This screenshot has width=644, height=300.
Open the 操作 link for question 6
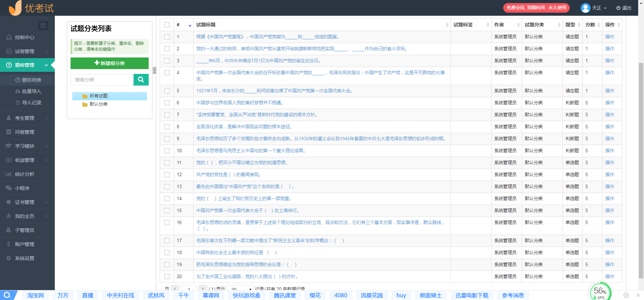609,103
